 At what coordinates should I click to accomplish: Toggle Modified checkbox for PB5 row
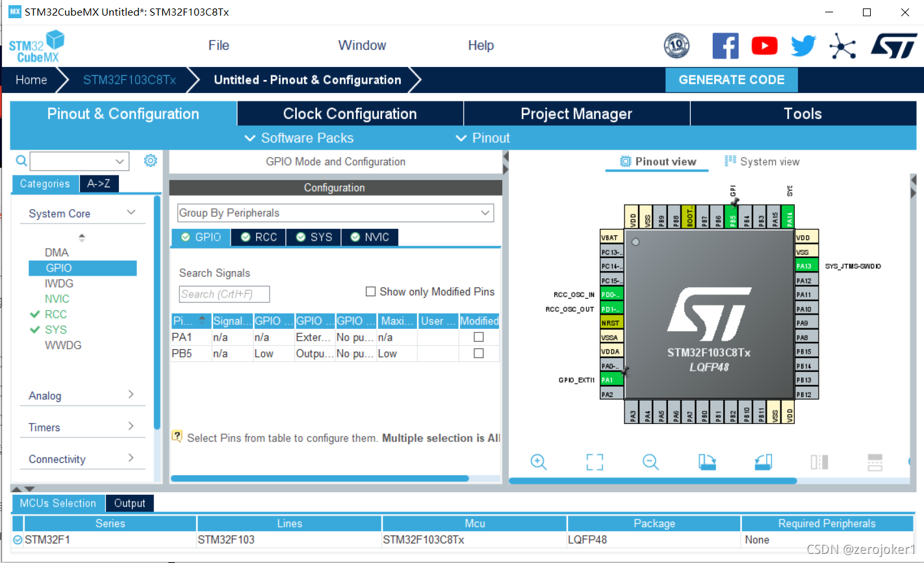click(x=479, y=353)
